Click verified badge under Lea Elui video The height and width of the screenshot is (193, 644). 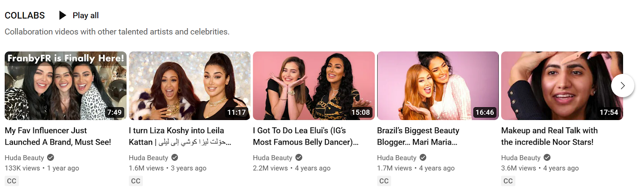pos(299,158)
